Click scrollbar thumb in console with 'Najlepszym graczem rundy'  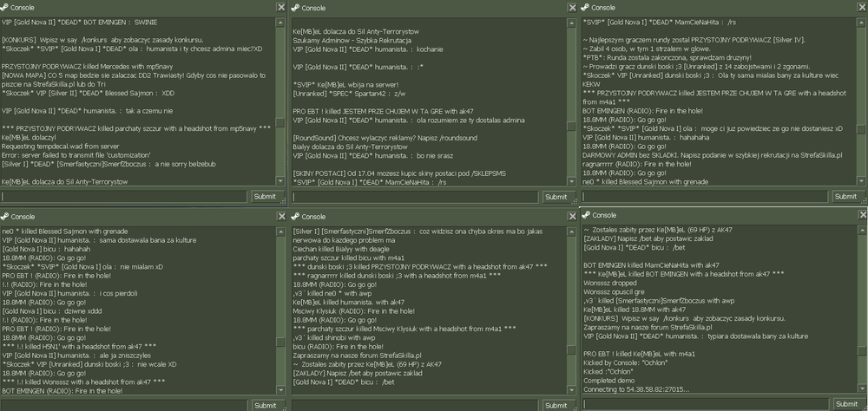pyautogui.click(x=861, y=129)
